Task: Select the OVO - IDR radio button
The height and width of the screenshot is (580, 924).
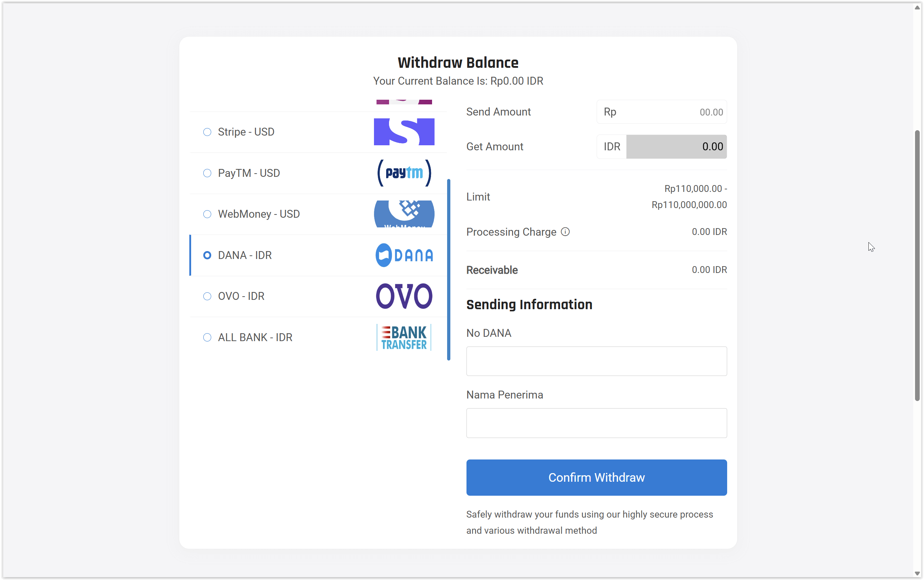Action: point(207,296)
